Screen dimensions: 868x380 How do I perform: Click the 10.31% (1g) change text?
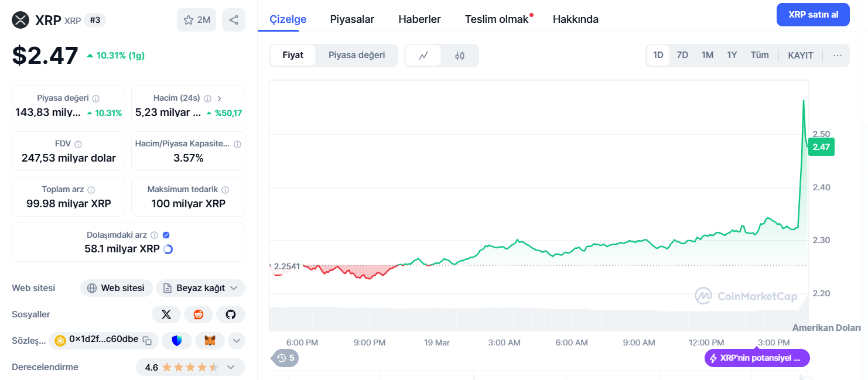120,56
